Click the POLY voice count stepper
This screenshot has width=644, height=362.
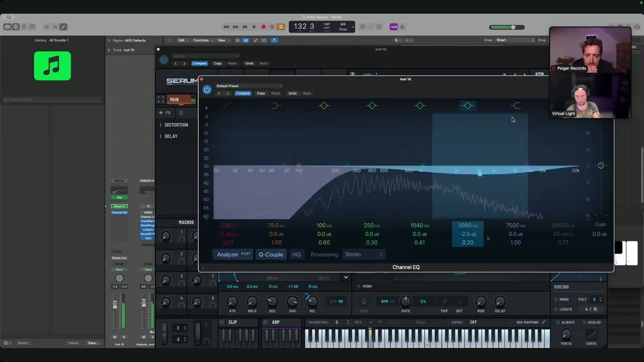pos(600,299)
